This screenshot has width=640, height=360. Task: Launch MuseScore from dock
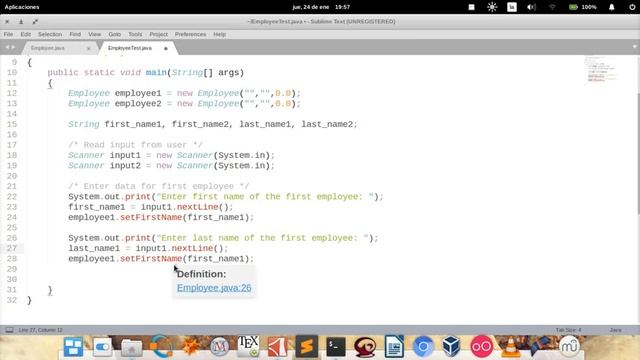(x=569, y=347)
